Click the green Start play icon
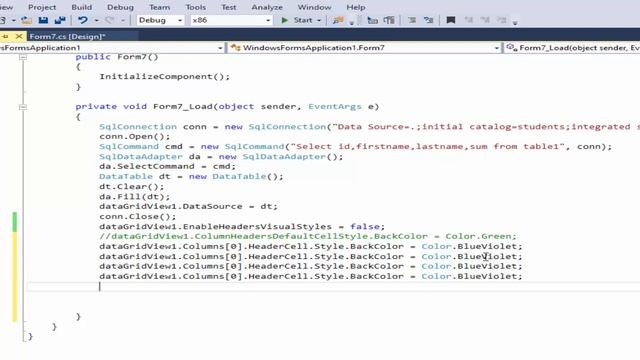This screenshot has height=360, width=640. (284, 20)
